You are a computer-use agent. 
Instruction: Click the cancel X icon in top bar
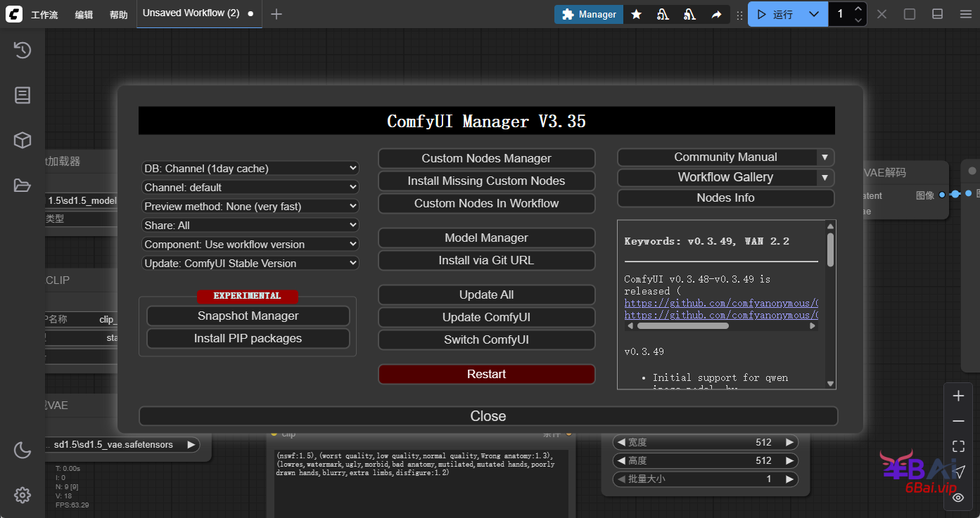point(882,14)
